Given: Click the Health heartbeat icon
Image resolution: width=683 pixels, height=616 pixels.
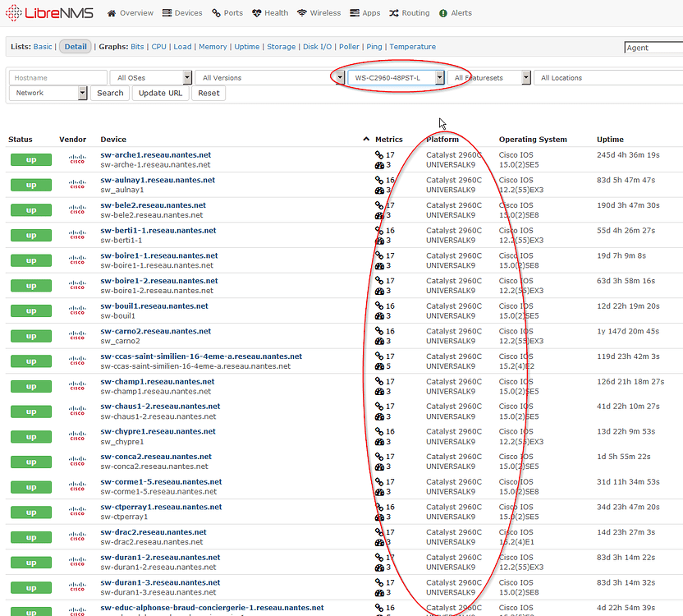Looking at the screenshot, I should (x=256, y=13).
